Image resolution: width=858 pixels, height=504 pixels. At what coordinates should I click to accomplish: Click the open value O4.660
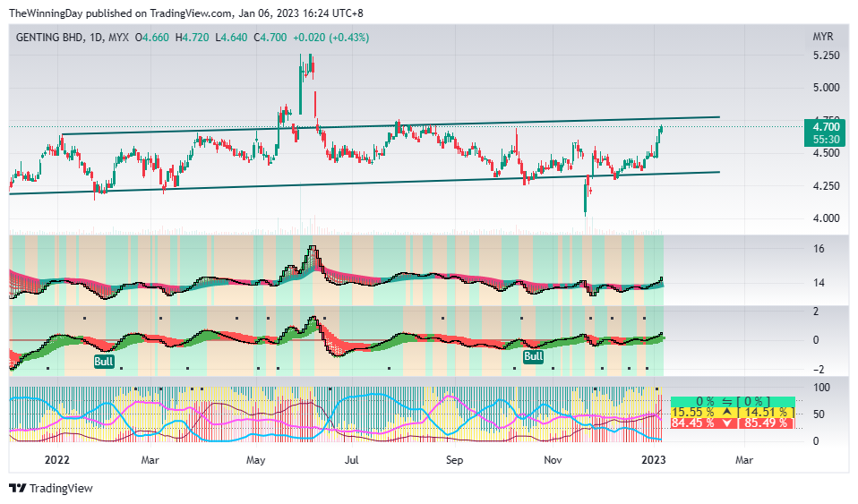tap(152, 38)
